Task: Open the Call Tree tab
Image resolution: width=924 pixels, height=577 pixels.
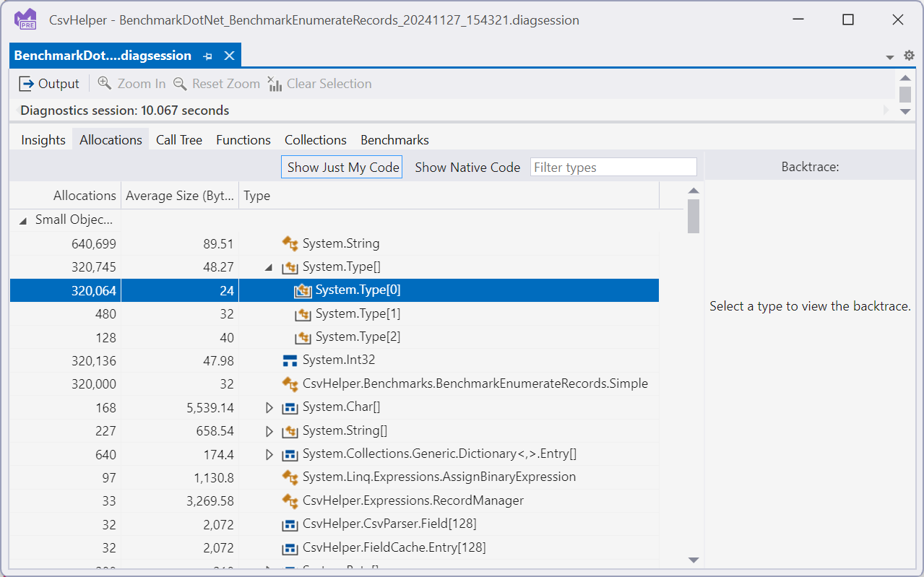Action: 179,140
